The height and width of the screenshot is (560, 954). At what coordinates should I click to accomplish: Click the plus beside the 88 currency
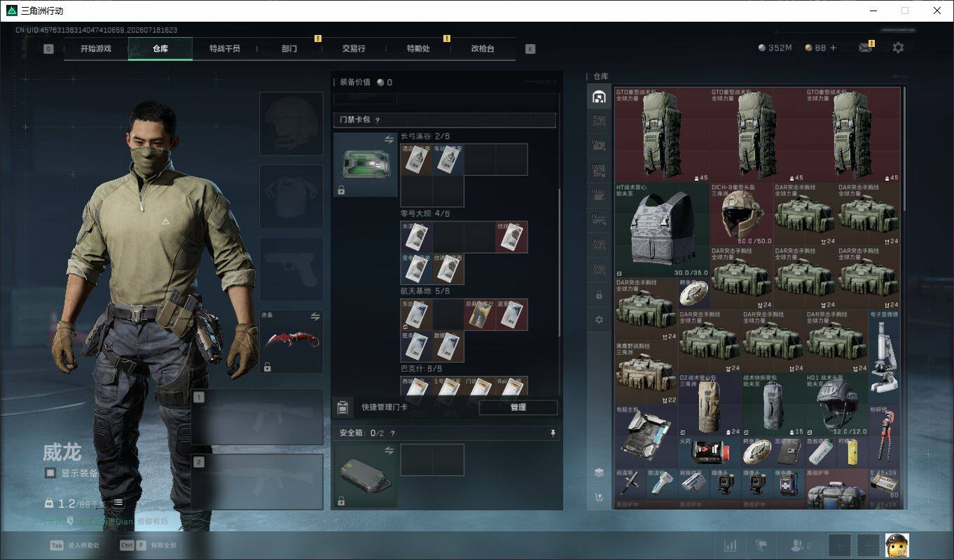pyautogui.click(x=833, y=48)
